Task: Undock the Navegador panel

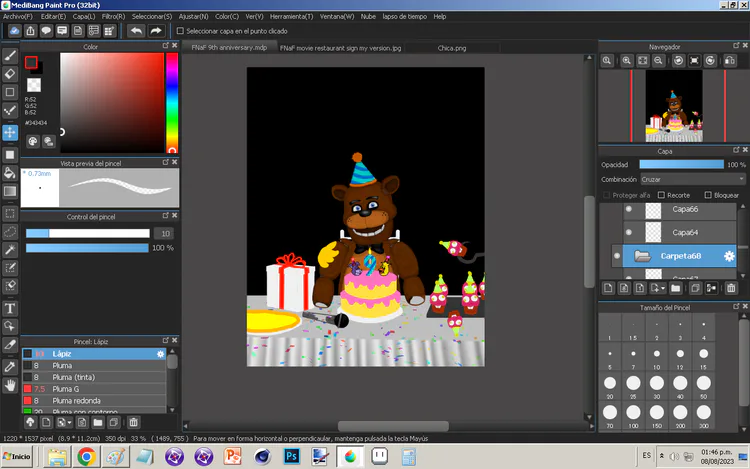Action: pyautogui.click(x=736, y=45)
